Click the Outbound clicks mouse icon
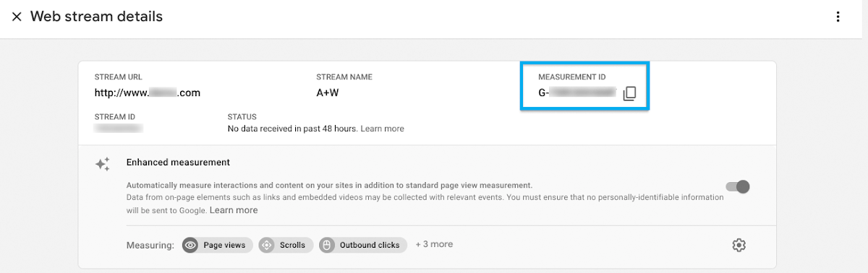 [326, 245]
